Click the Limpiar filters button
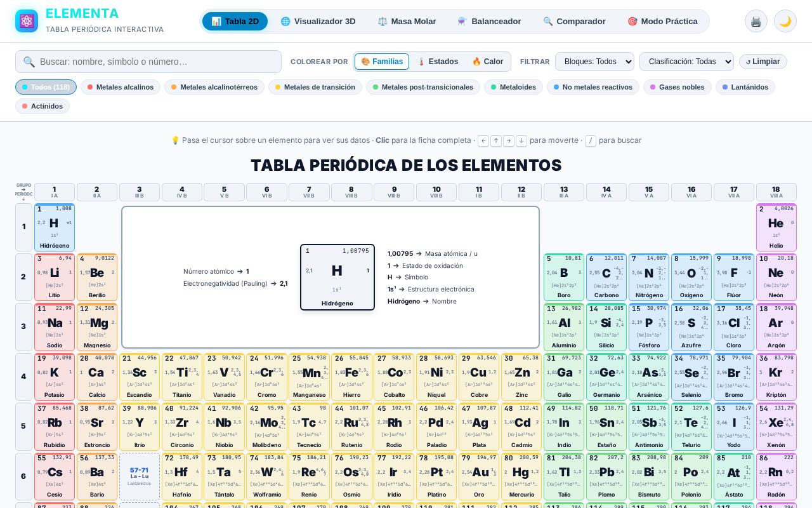The image size is (812, 508). coord(763,62)
